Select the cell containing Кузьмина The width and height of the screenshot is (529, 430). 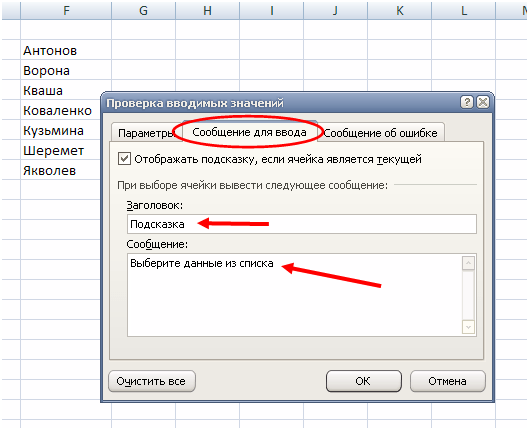point(61,130)
